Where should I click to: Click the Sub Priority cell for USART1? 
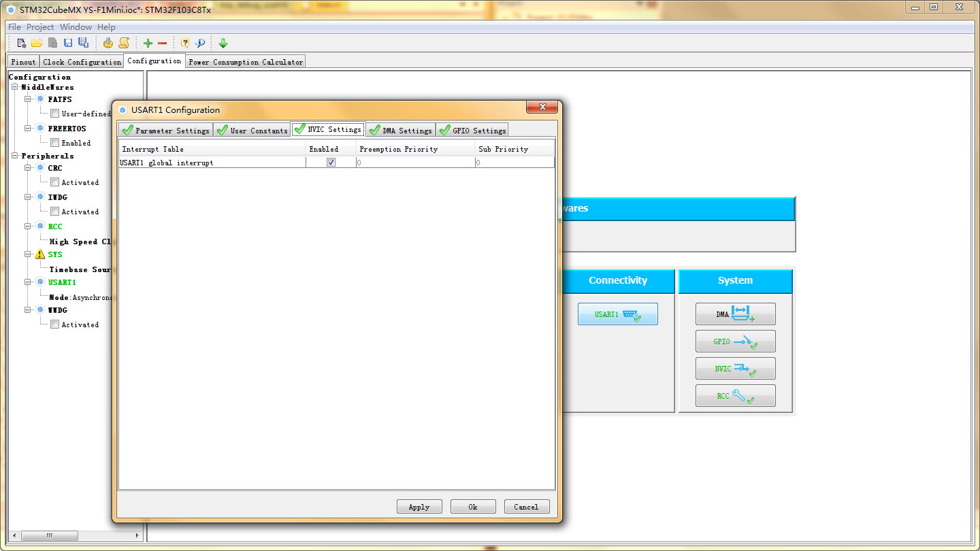515,163
